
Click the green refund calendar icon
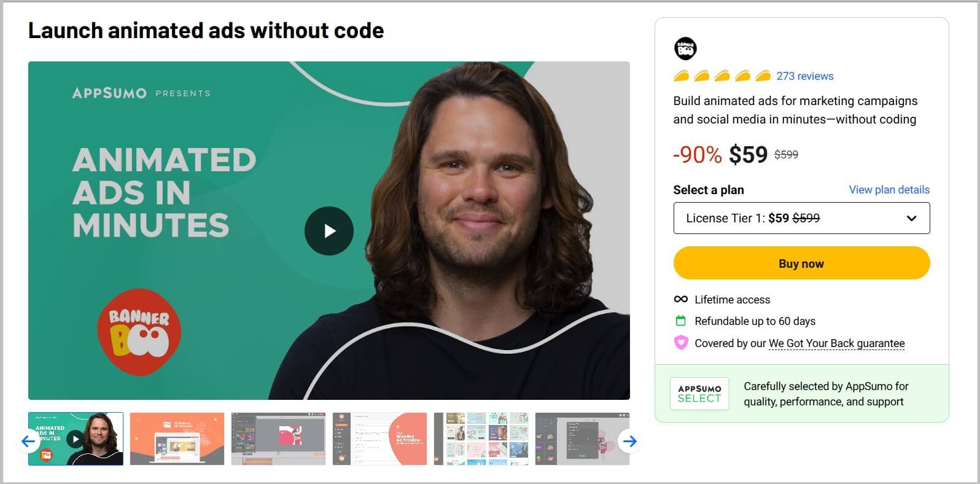pyautogui.click(x=680, y=321)
